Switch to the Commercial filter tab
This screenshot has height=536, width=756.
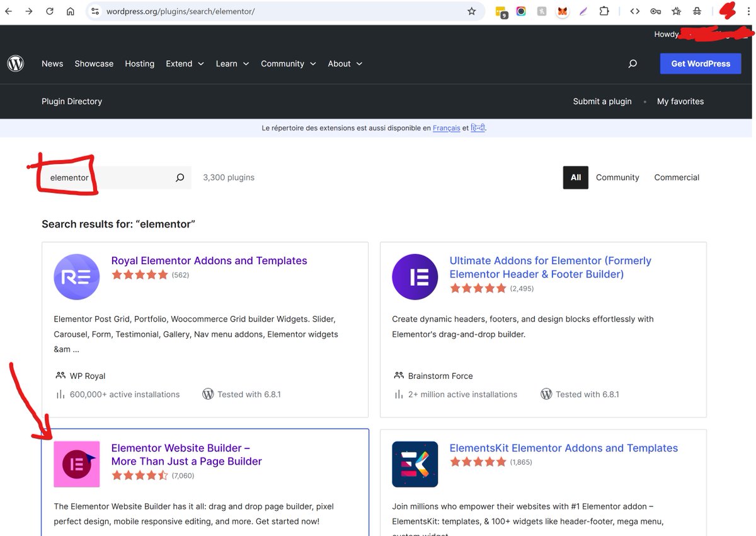[x=677, y=178]
